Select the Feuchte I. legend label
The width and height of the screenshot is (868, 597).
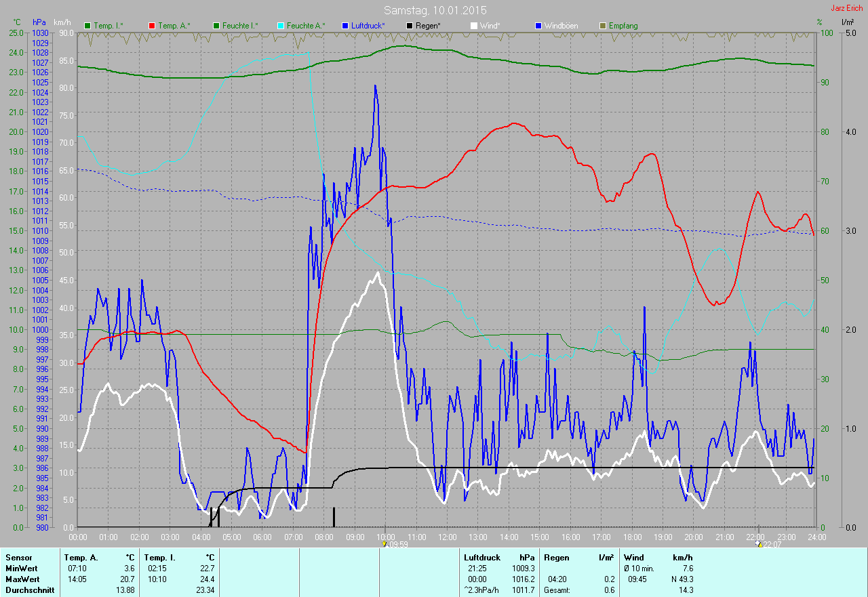242,26
